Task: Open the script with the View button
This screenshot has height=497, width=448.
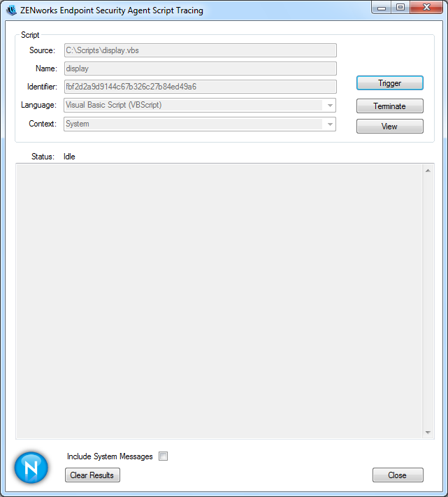Action: point(390,126)
